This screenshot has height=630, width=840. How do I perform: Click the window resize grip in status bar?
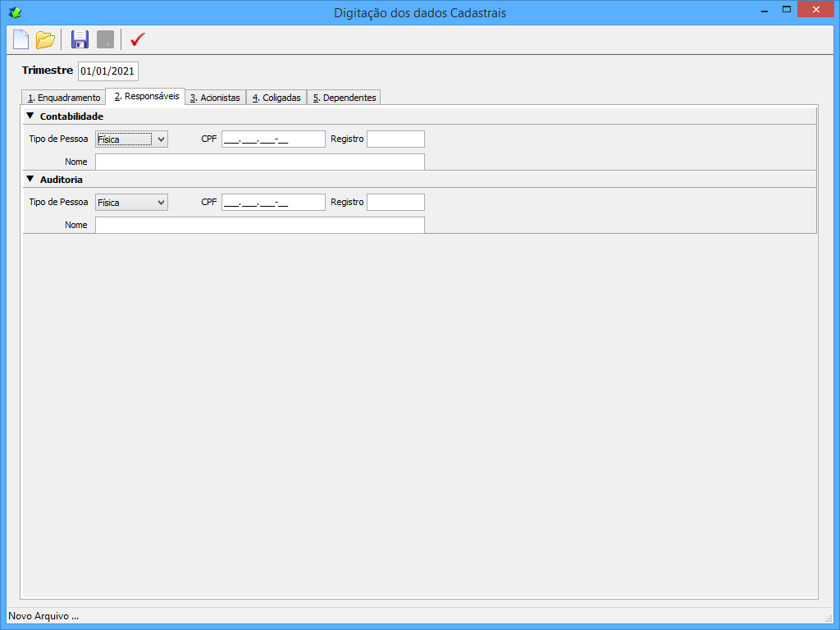[829, 618]
